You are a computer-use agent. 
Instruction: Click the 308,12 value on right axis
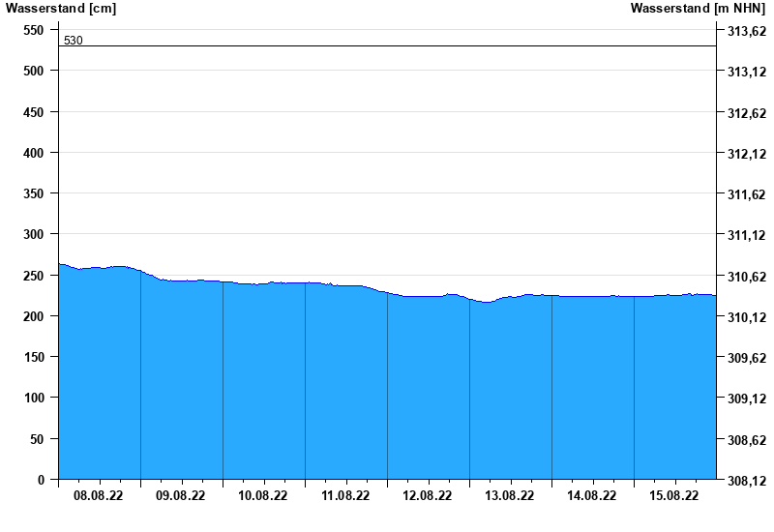(747, 480)
